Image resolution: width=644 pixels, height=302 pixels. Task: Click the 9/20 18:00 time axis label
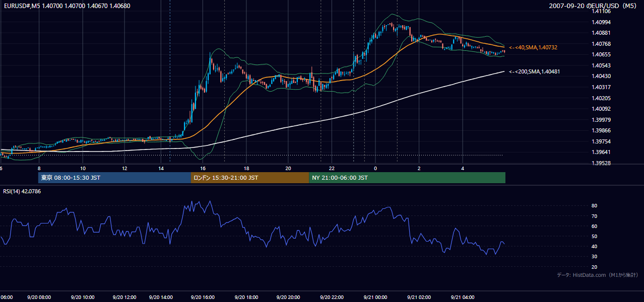click(x=246, y=297)
